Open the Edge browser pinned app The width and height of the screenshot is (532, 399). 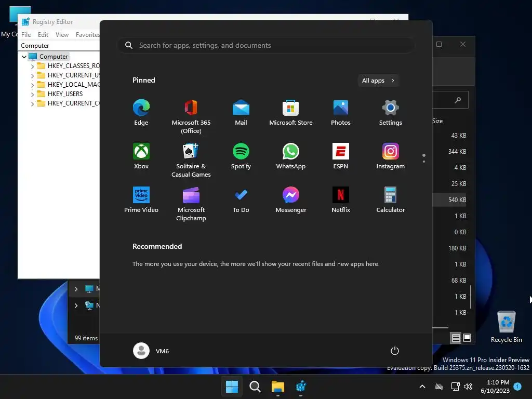tap(141, 113)
